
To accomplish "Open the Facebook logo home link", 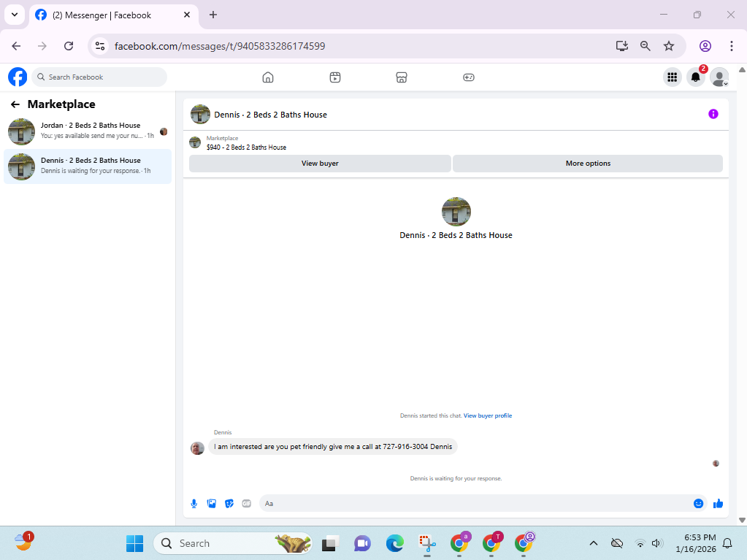I will pos(18,77).
